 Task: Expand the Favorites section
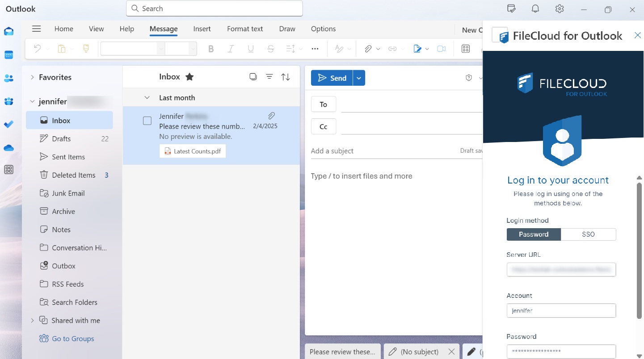click(x=32, y=77)
